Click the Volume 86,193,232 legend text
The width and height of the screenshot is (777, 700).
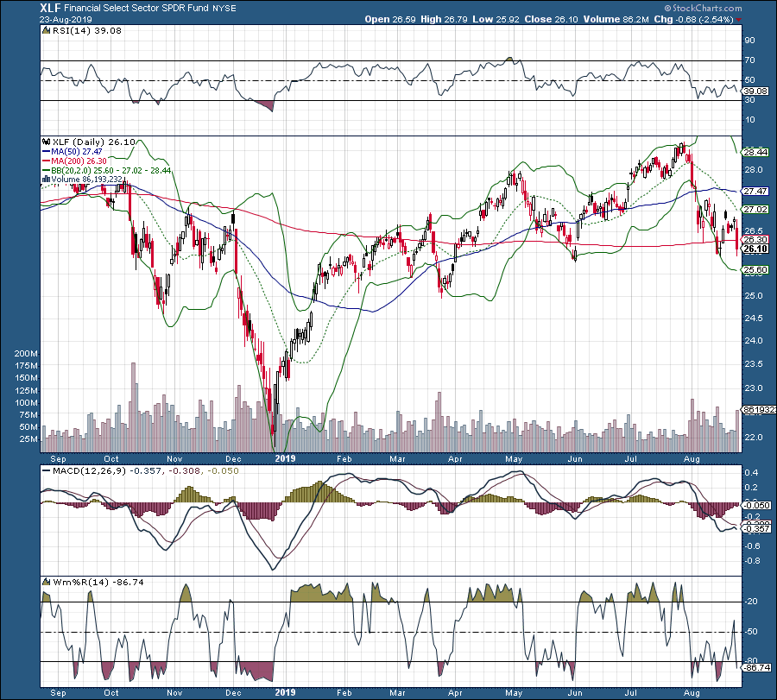86,180
